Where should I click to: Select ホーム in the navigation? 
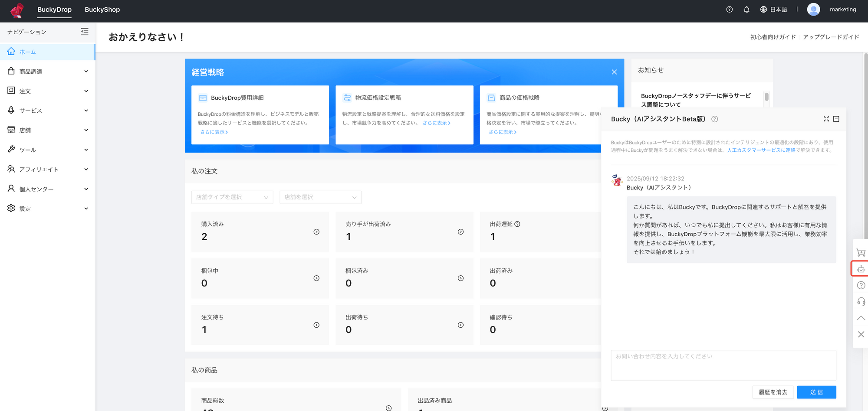[x=47, y=52]
